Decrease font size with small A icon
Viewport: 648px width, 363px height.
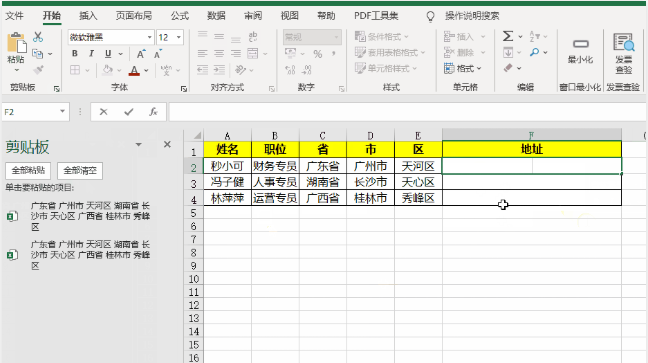tap(158, 54)
